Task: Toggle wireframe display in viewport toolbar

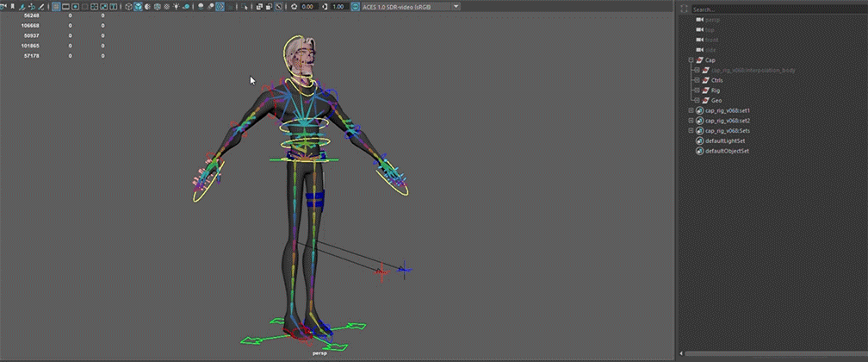Action: (x=127, y=6)
